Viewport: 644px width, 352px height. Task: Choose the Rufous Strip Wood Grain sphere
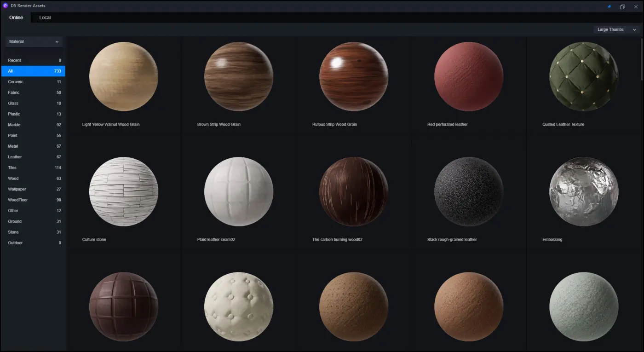coord(354,76)
